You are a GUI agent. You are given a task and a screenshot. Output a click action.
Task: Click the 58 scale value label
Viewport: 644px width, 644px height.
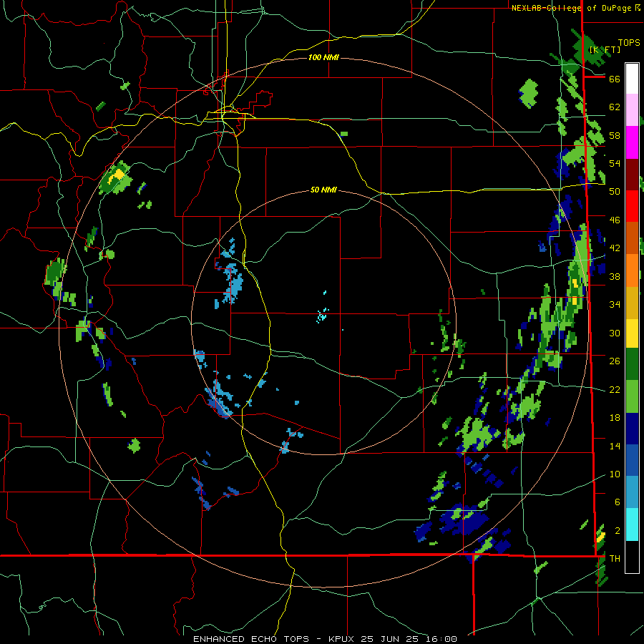tap(615, 135)
